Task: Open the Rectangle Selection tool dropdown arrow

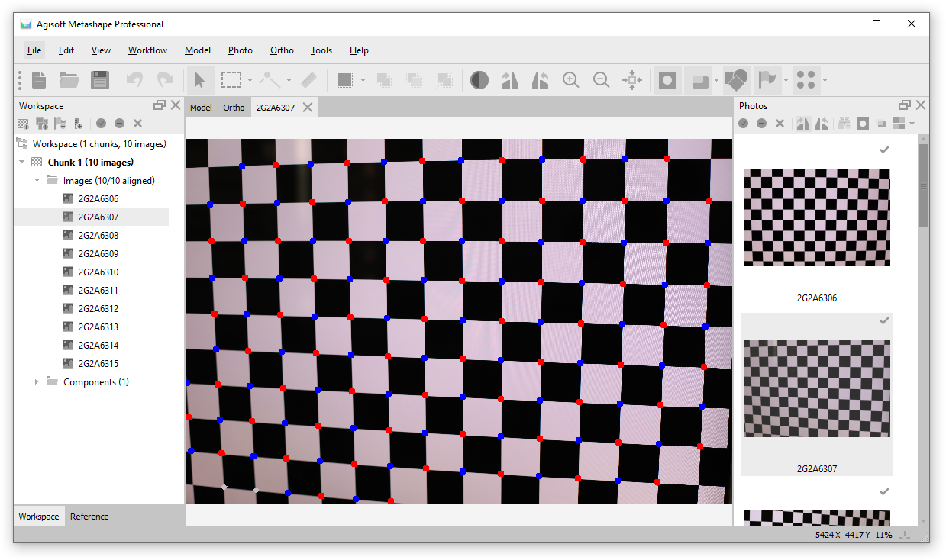Action: [x=250, y=79]
